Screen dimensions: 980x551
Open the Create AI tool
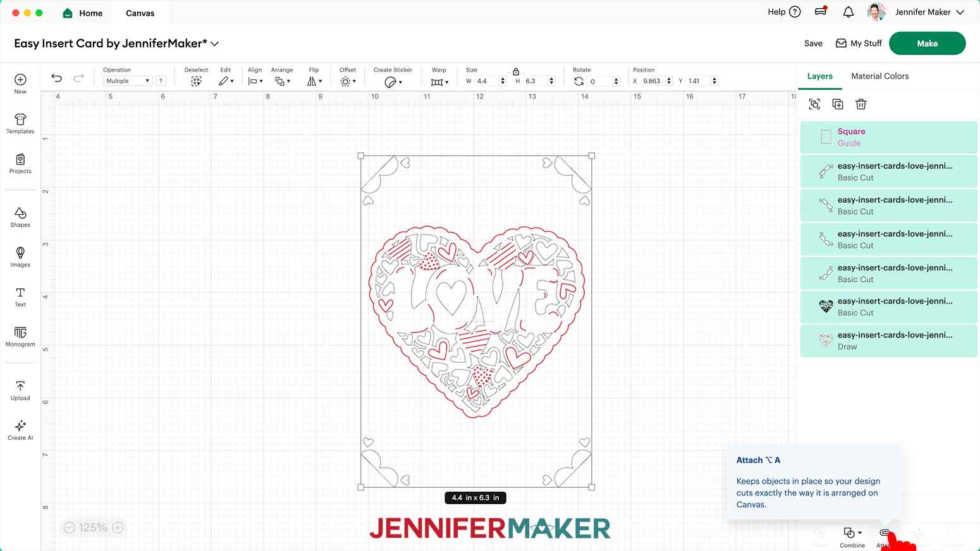click(20, 430)
